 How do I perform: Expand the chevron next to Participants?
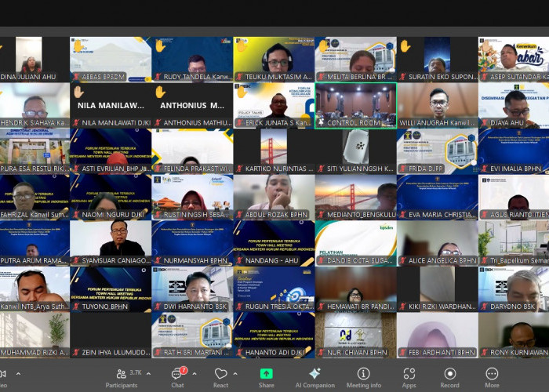pos(148,373)
